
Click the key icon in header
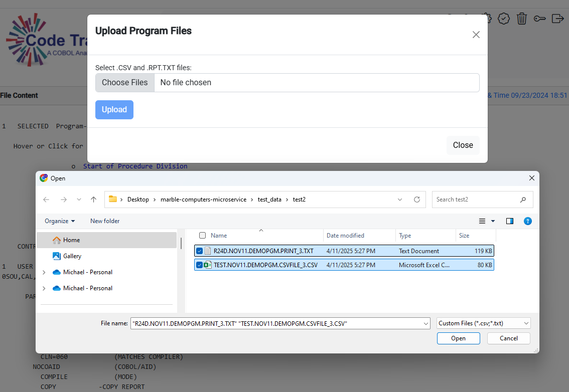(540, 19)
